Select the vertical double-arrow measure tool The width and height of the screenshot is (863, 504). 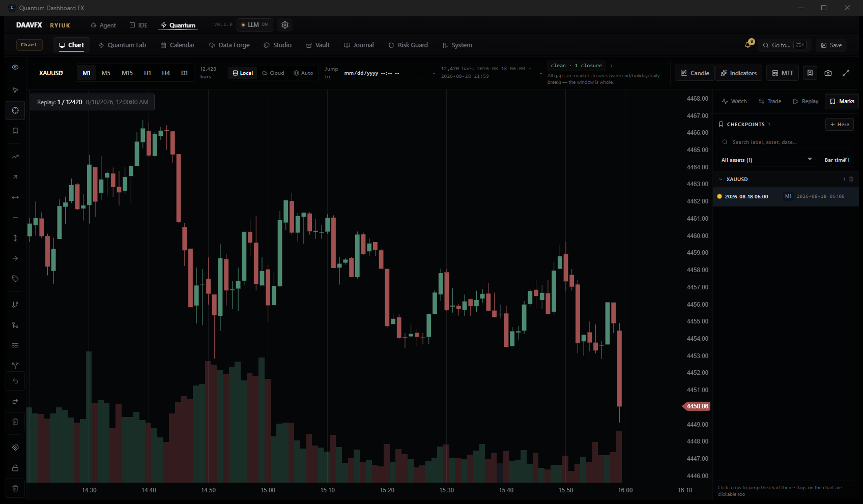pyautogui.click(x=15, y=238)
